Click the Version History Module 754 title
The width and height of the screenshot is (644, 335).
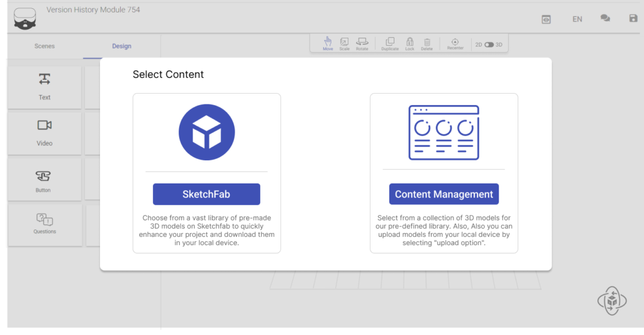93,10
